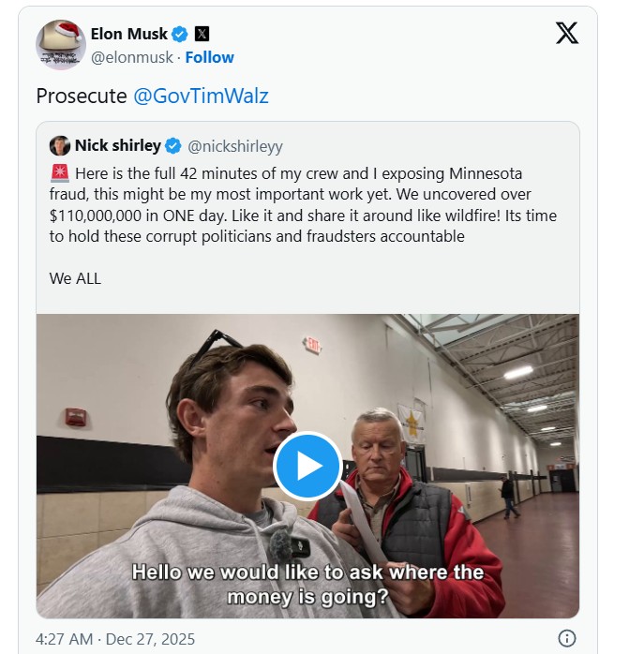
Task: Follow the @elonmusk account
Action: point(209,57)
